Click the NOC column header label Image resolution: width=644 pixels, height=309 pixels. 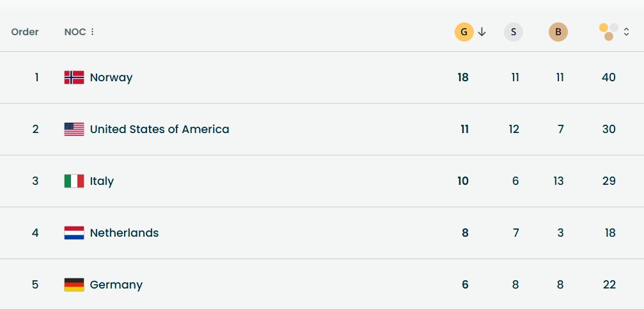[x=75, y=31]
